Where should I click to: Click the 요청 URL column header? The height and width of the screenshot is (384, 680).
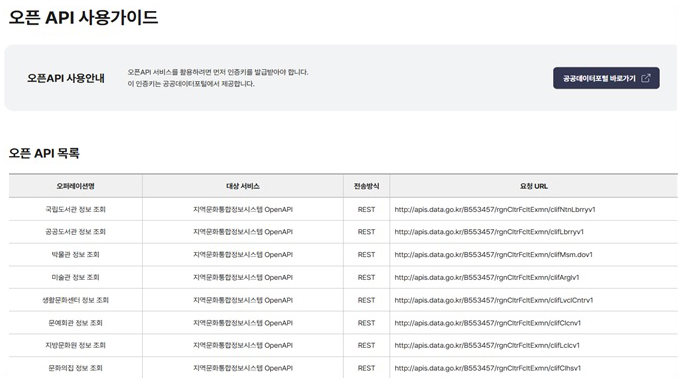tap(534, 186)
